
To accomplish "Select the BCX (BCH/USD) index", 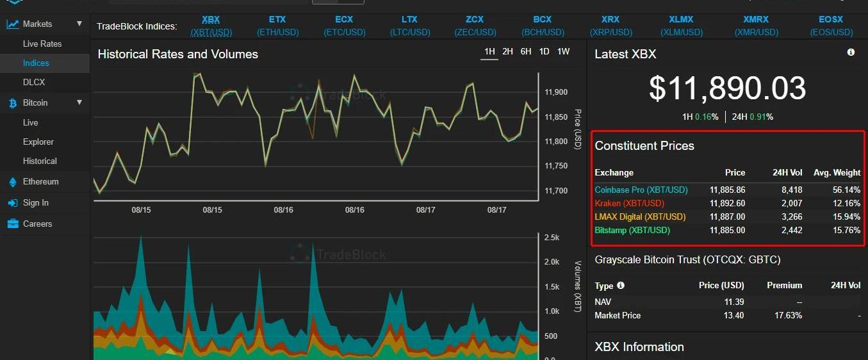I will point(543,26).
